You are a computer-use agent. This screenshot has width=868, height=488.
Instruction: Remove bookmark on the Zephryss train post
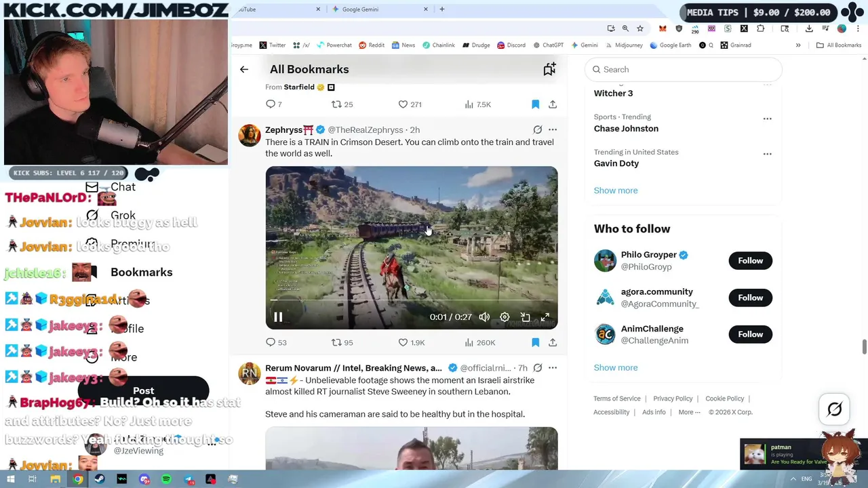point(535,342)
